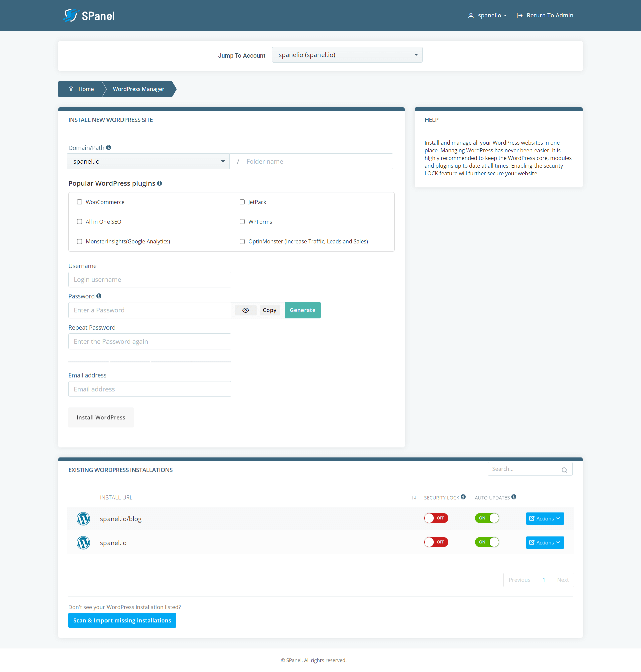641x672 pixels.
Task: Open Actions dropdown for spanel.io row
Action: pyautogui.click(x=545, y=542)
